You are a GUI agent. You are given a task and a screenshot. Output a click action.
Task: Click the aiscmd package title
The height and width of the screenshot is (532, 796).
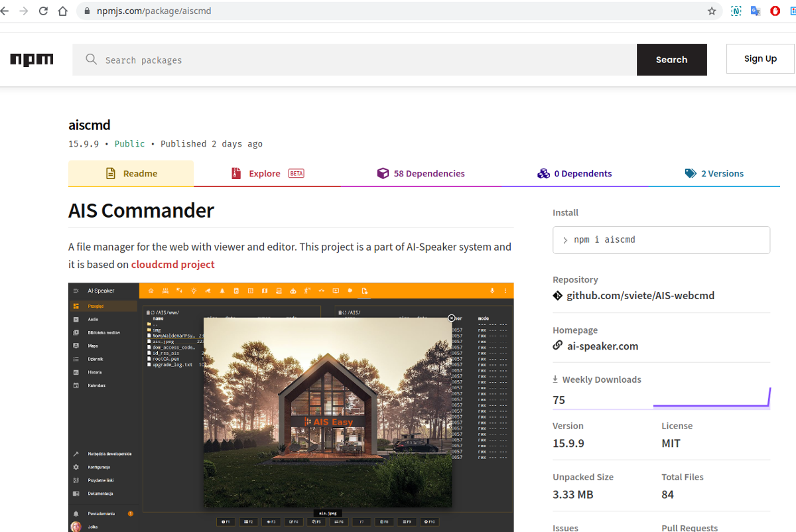tap(90, 125)
